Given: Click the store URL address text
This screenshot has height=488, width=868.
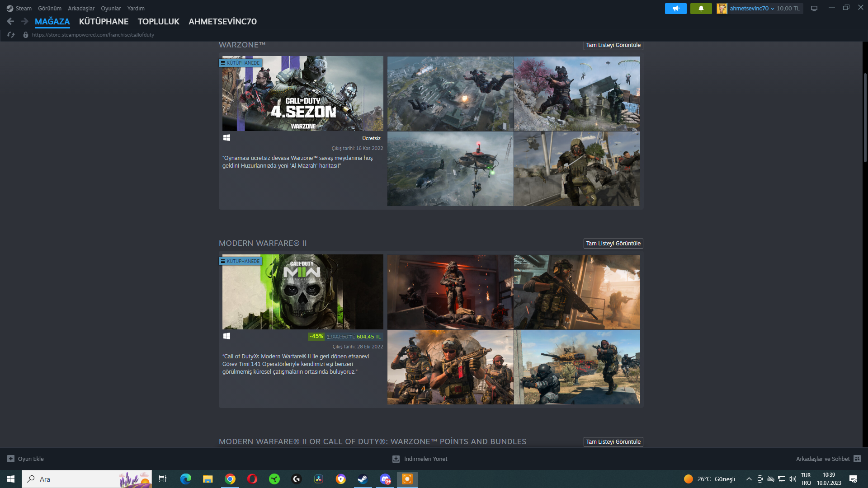Looking at the screenshot, I should (93, 35).
